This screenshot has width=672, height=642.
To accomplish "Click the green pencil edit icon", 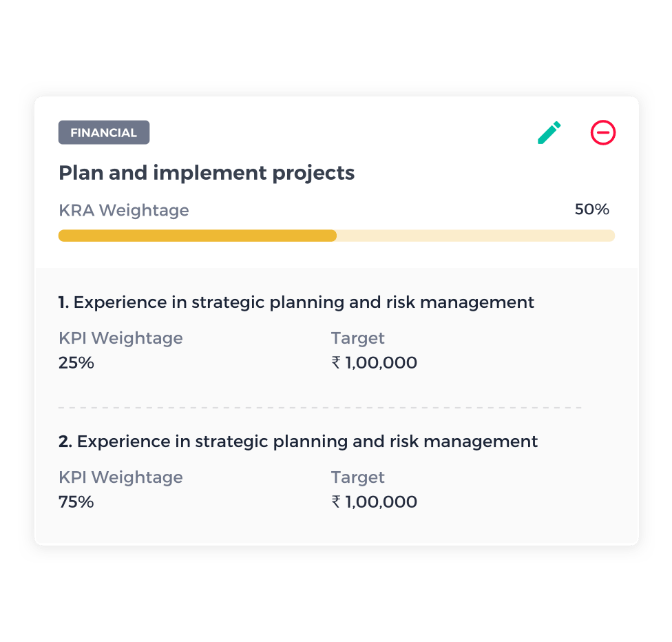I will point(549,132).
